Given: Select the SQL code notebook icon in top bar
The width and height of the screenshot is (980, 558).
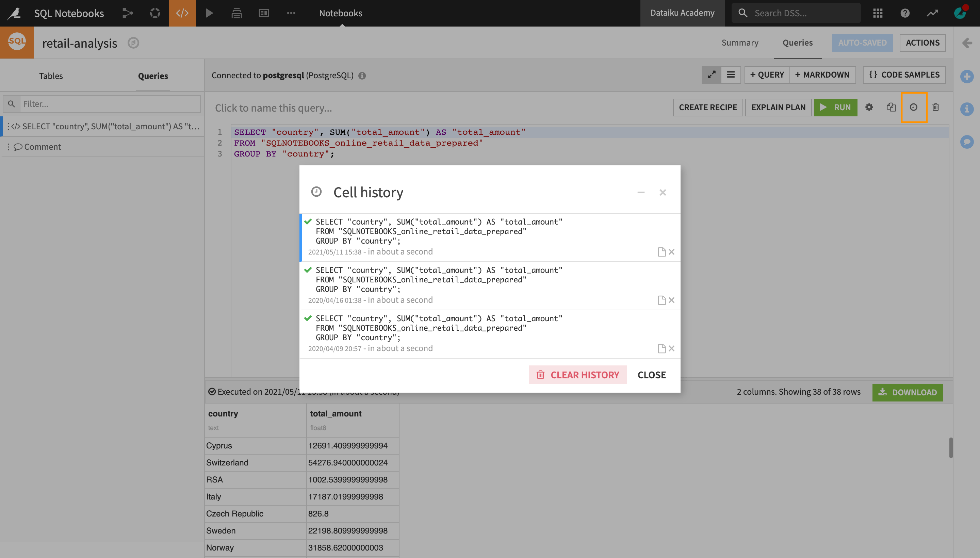Looking at the screenshot, I should pos(182,13).
